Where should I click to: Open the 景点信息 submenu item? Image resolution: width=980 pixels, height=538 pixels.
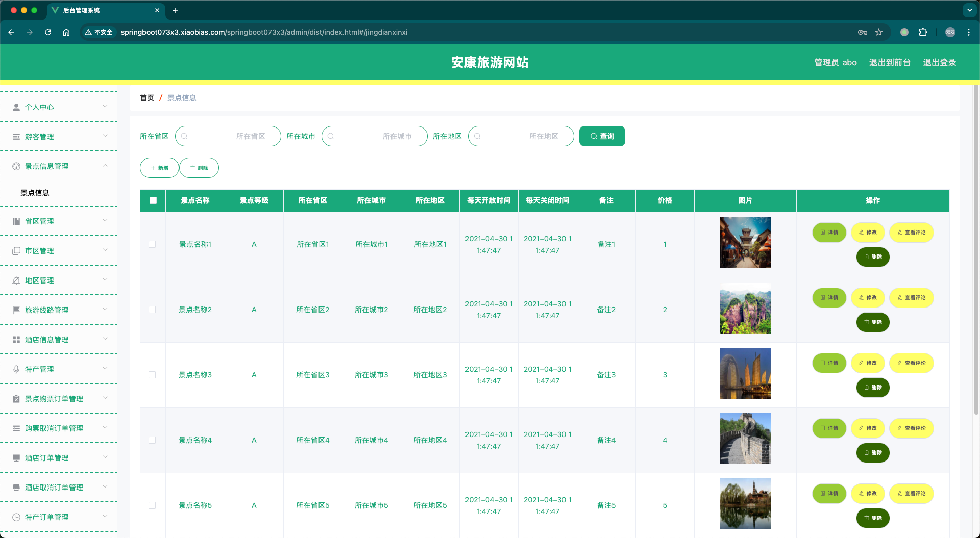59,193
